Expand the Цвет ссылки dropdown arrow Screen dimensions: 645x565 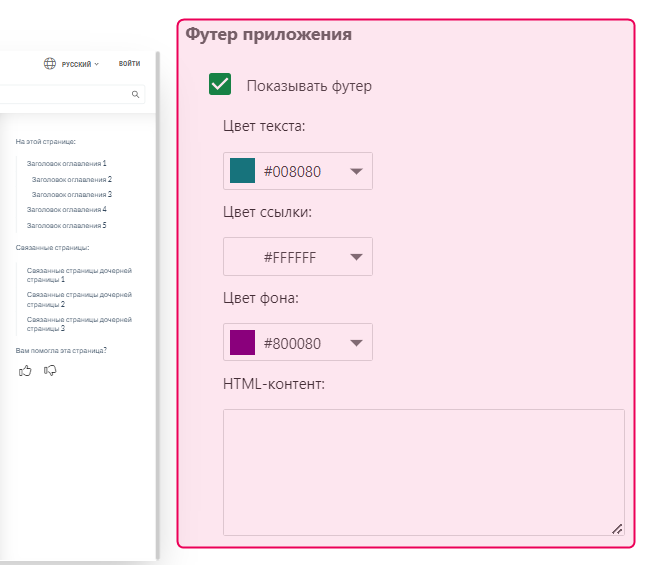tap(356, 257)
